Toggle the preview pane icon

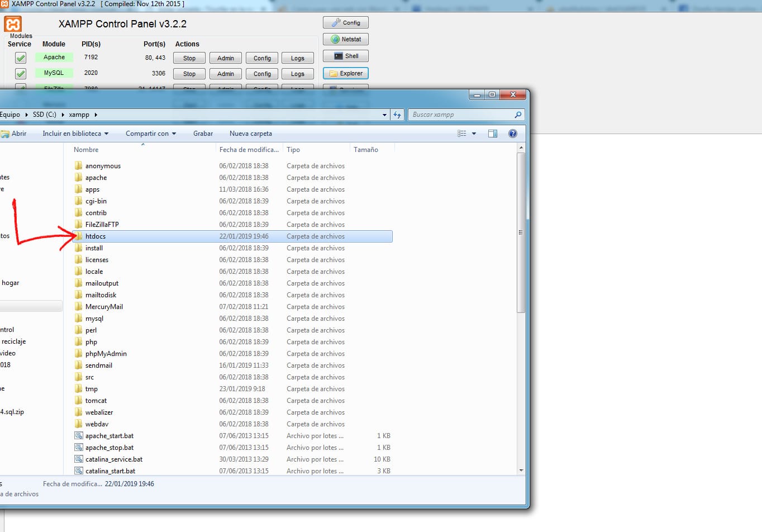[492, 134]
